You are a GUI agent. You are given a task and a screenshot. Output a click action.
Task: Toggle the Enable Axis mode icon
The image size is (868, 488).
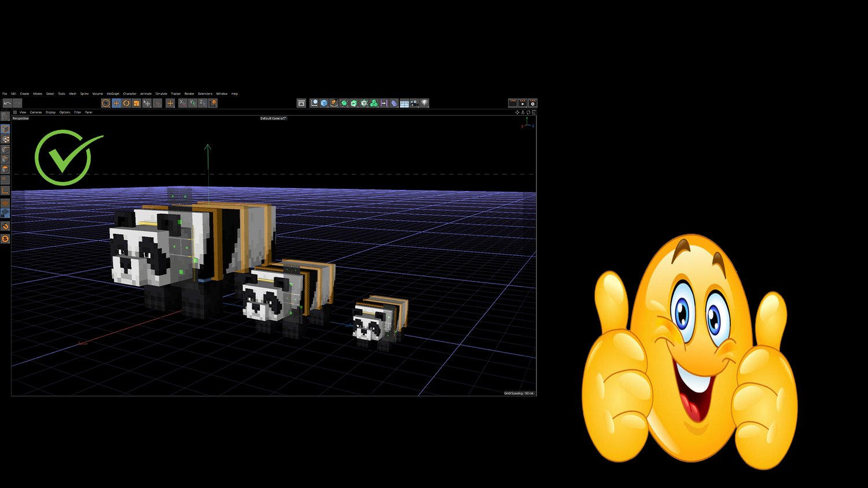[x=5, y=190]
